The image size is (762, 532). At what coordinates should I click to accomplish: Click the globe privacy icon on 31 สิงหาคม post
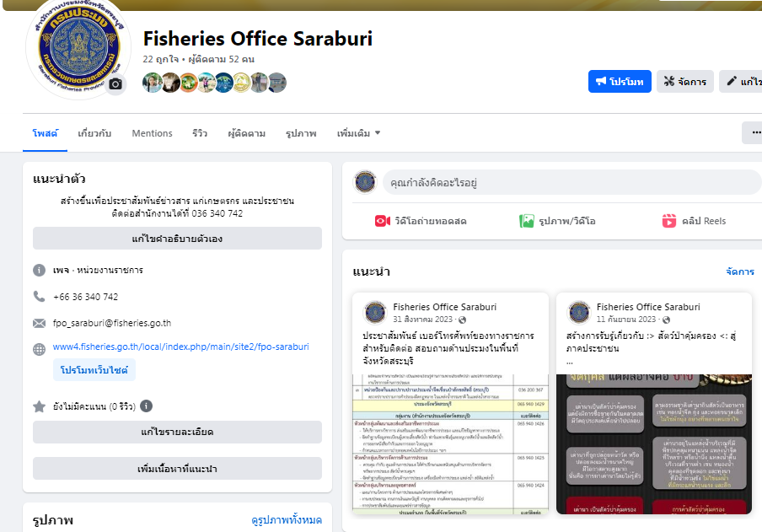[x=462, y=320]
